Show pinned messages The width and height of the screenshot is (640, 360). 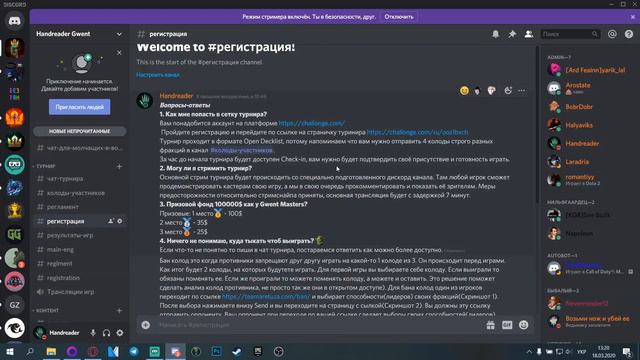pyautogui.click(x=512, y=34)
